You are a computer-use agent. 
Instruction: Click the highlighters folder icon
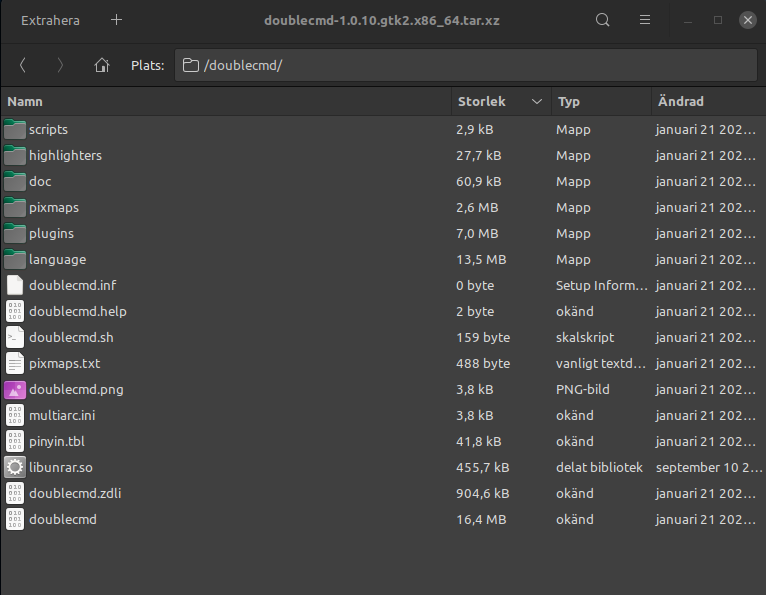tap(15, 155)
